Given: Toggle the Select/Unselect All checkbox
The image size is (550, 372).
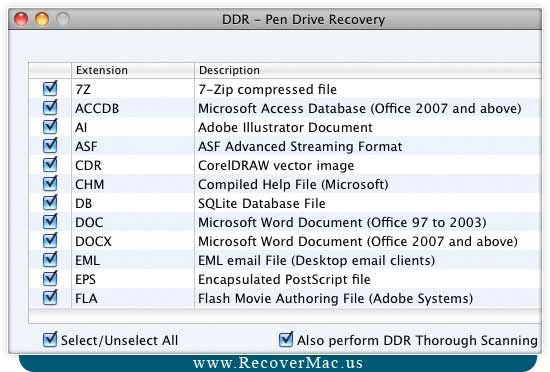Looking at the screenshot, I should point(50,340).
